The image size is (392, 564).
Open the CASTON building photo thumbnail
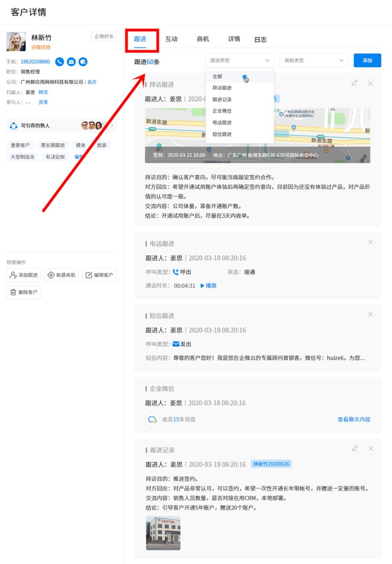[x=163, y=533]
